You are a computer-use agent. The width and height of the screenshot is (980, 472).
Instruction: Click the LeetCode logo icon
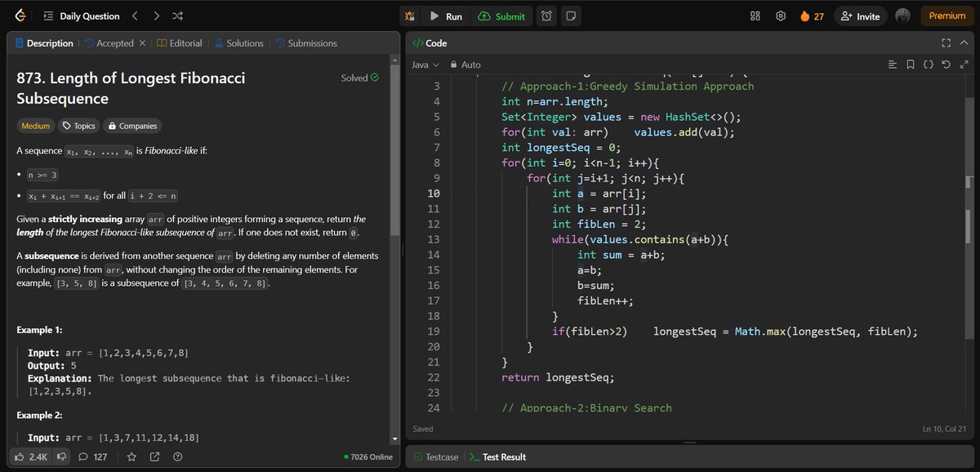click(20, 16)
